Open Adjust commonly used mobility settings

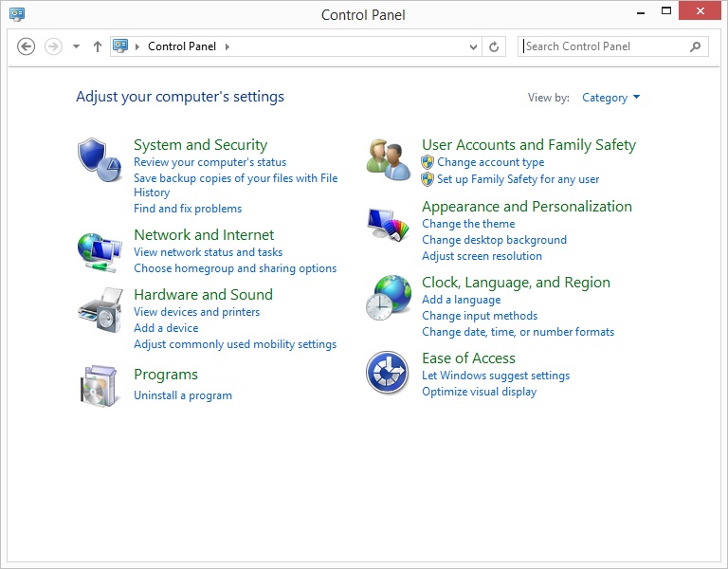[x=235, y=344]
